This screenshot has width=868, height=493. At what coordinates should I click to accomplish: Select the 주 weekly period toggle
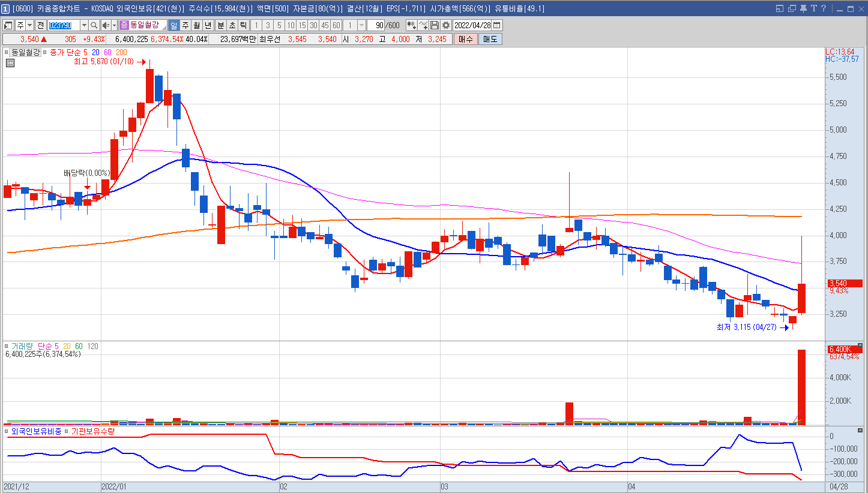point(185,25)
